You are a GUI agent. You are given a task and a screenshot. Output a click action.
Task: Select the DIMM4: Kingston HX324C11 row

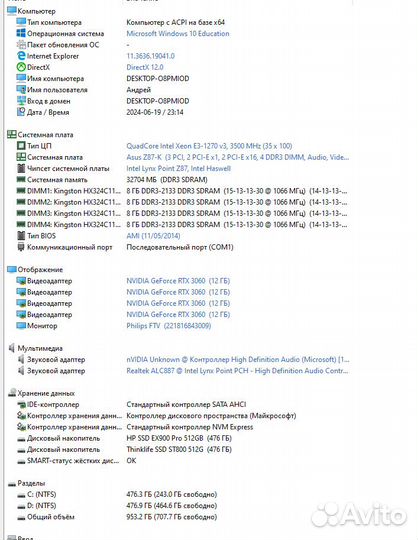(x=182, y=225)
